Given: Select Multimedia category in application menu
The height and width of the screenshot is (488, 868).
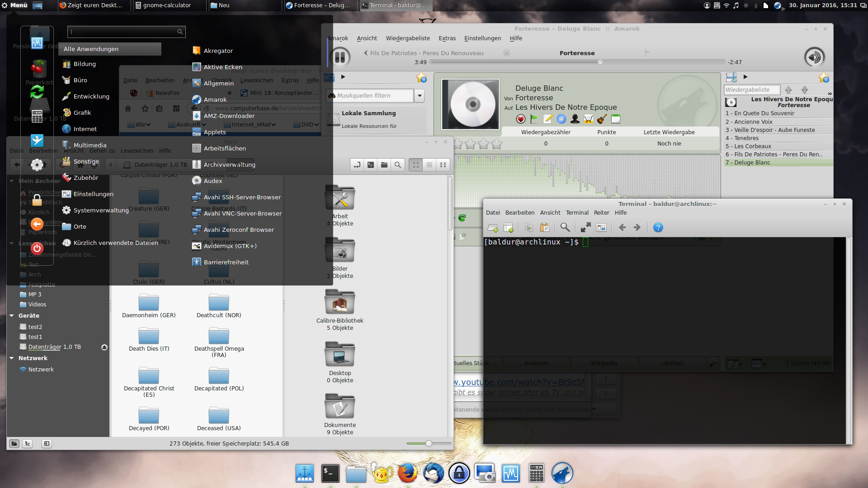Looking at the screenshot, I should pyautogui.click(x=90, y=145).
